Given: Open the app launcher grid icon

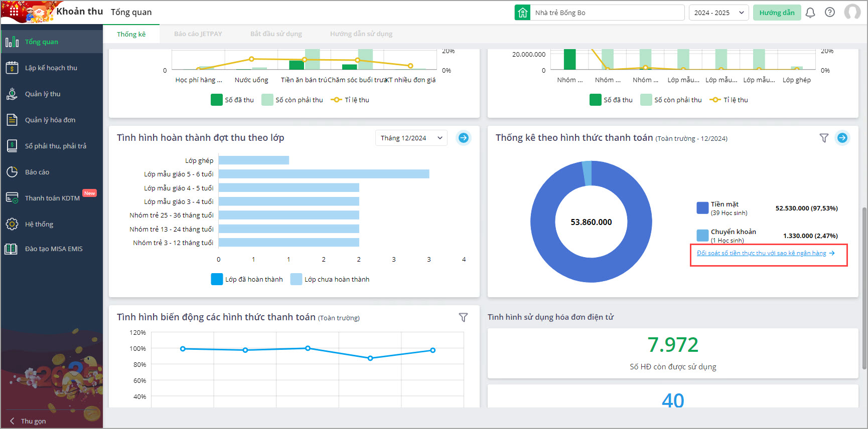Looking at the screenshot, I should coord(14,11).
